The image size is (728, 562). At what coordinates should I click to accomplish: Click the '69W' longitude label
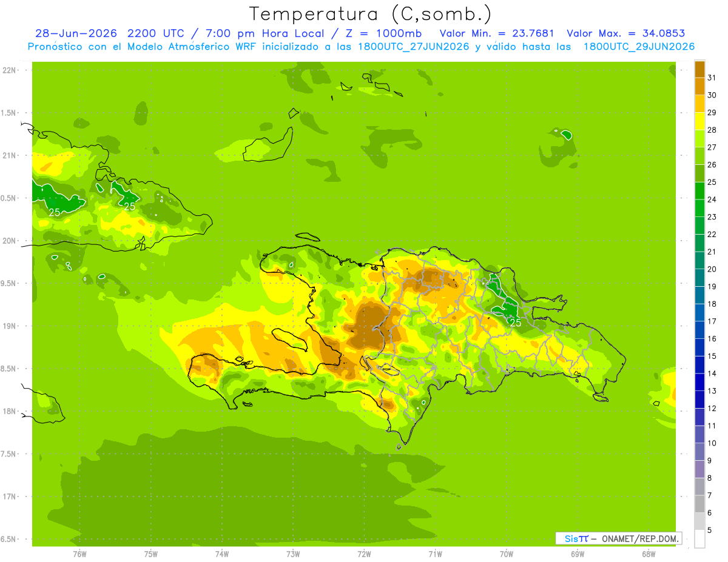click(578, 554)
